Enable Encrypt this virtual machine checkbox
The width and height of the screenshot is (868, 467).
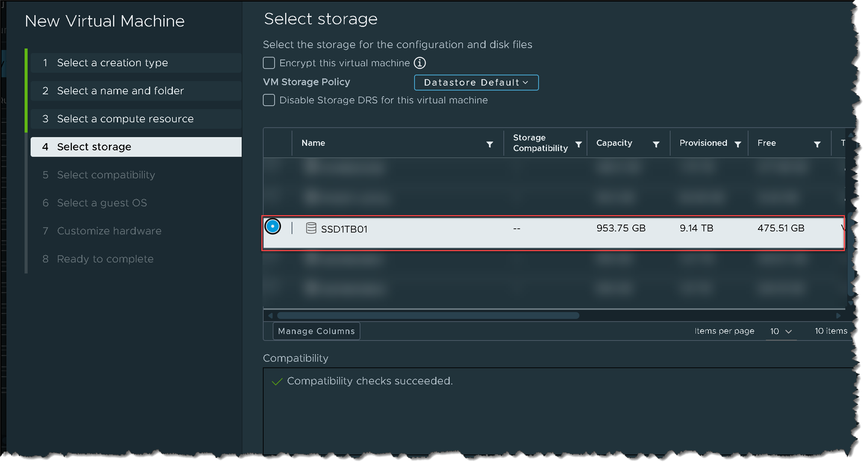pyautogui.click(x=269, y=63)
